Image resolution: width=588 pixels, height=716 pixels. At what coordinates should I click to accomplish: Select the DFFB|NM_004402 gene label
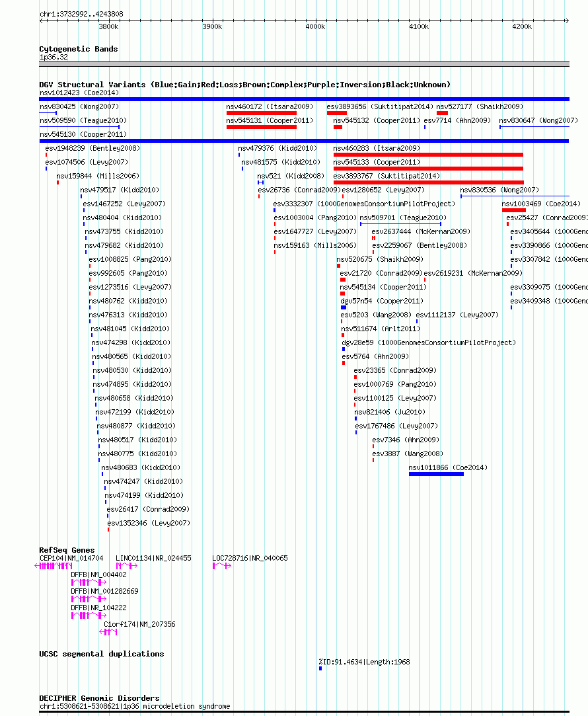click(98, 575)
